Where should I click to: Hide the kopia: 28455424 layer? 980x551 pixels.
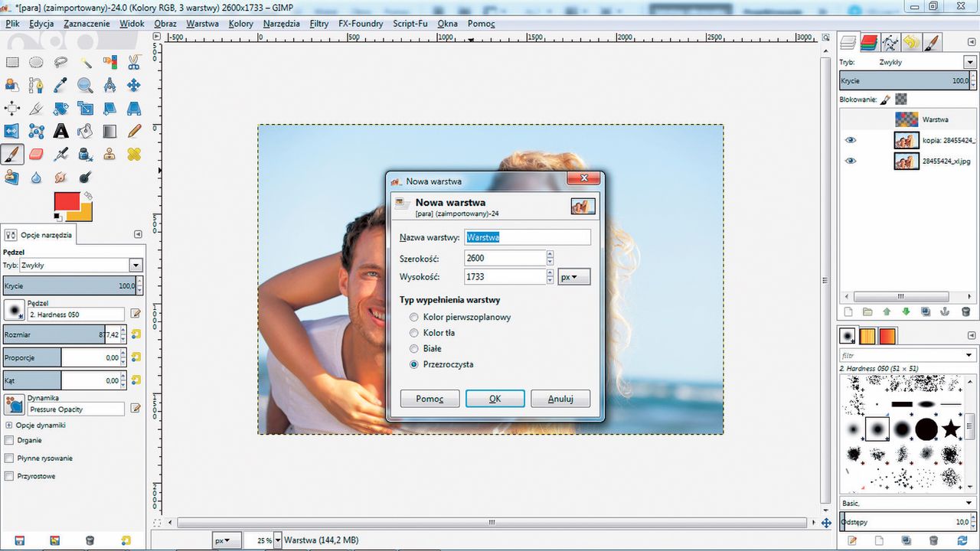tap(851, 141)
